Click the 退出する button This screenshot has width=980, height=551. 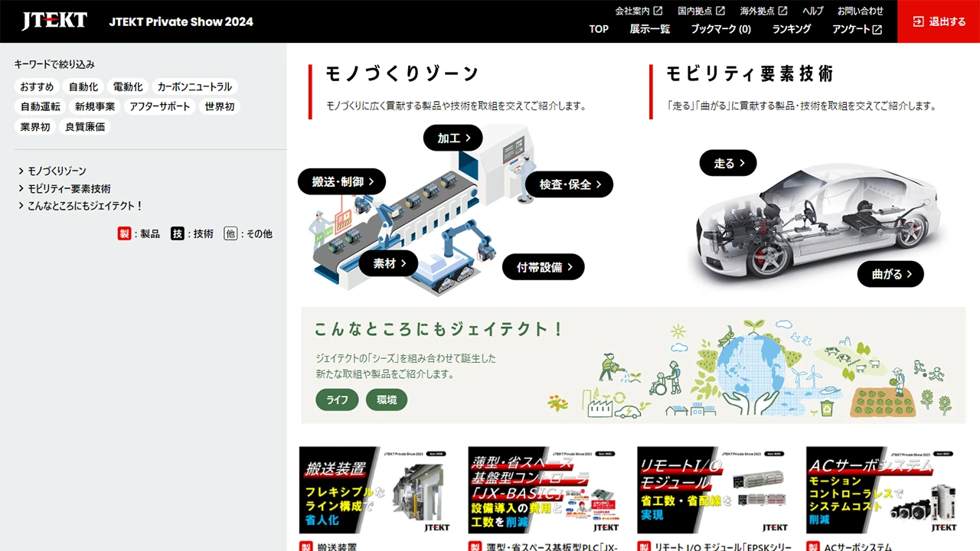939,21
